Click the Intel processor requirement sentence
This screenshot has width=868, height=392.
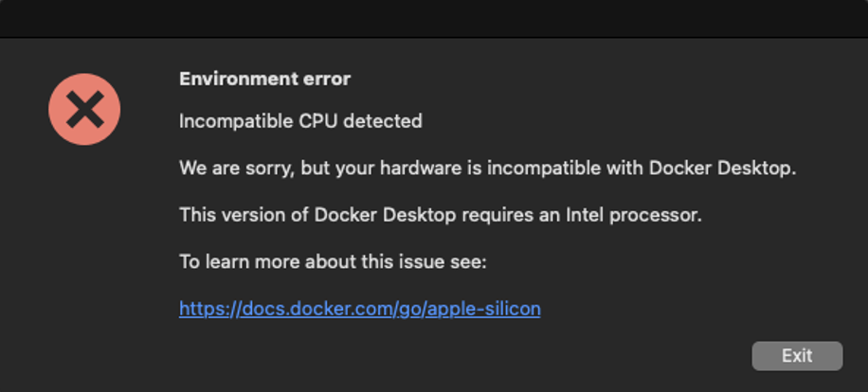pyautogui.click(x=441, y=215)
